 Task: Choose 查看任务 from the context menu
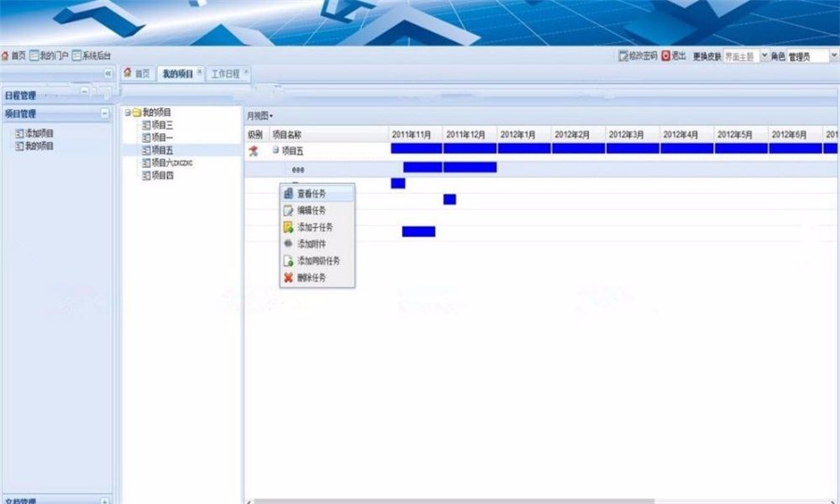(317, 194)
